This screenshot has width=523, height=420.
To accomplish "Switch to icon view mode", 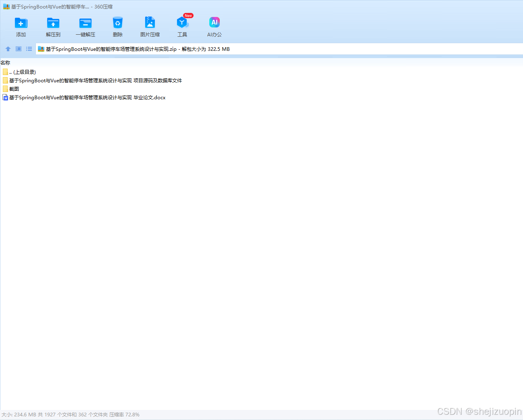I will tap(19, 49).
